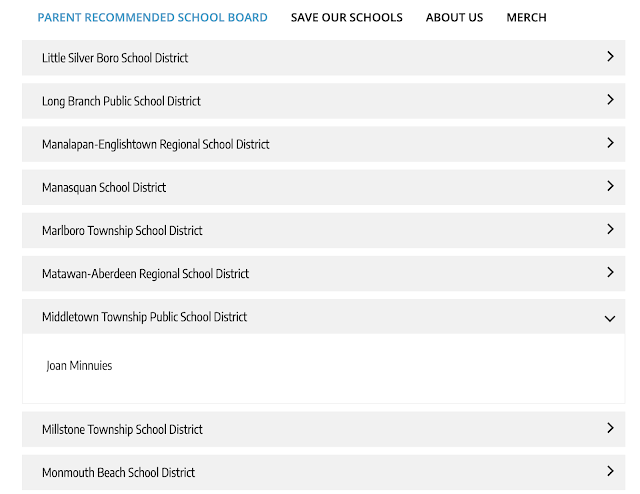The image size is (640, 494).
Task: Click Manalapan-Englishtown Regional School District label
Action: (156, 145)
